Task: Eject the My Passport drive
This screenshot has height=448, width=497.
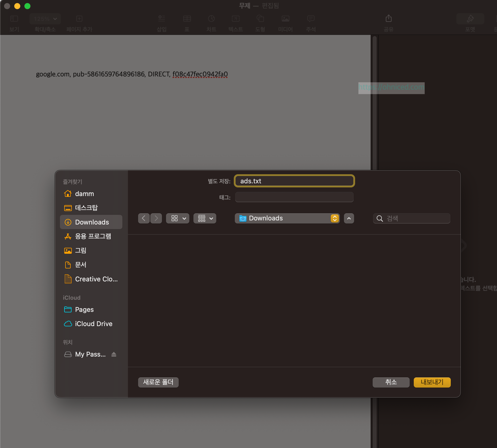Action: 114,354
